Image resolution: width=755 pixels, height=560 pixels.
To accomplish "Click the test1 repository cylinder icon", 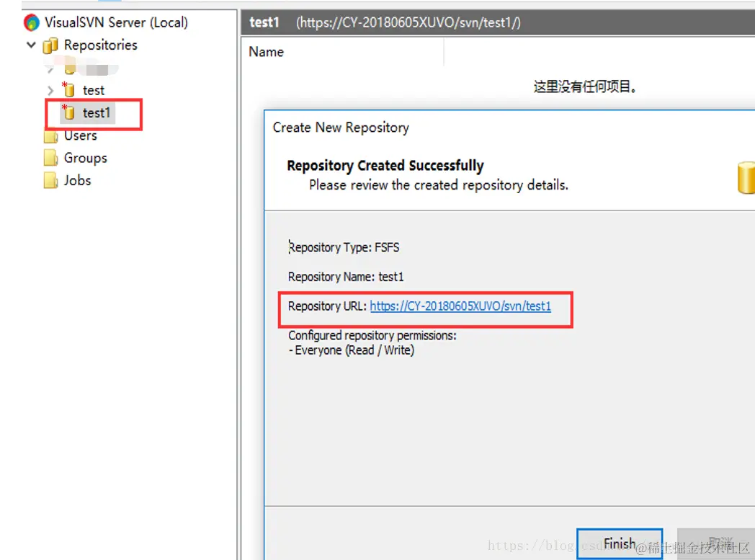I will pyautogui.click(x=69, y=112).
